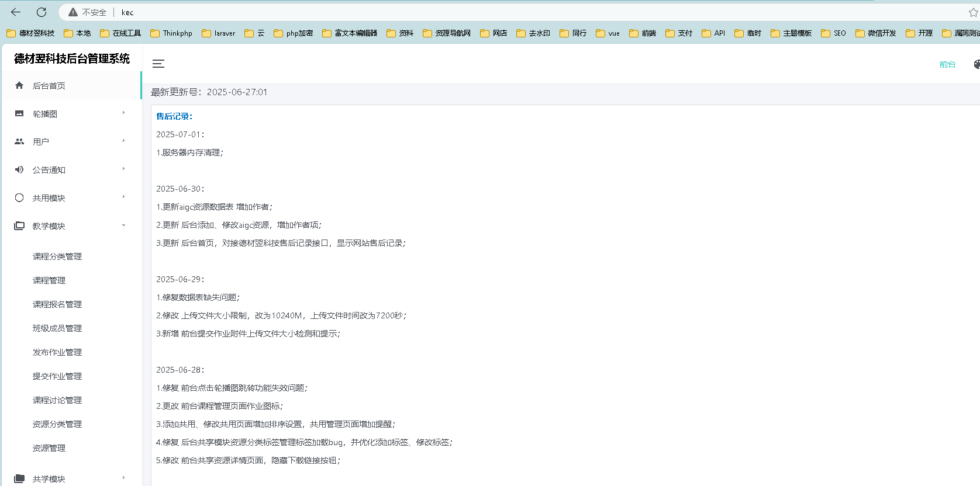Click the home icon beside 后台首页

(19, 85)
